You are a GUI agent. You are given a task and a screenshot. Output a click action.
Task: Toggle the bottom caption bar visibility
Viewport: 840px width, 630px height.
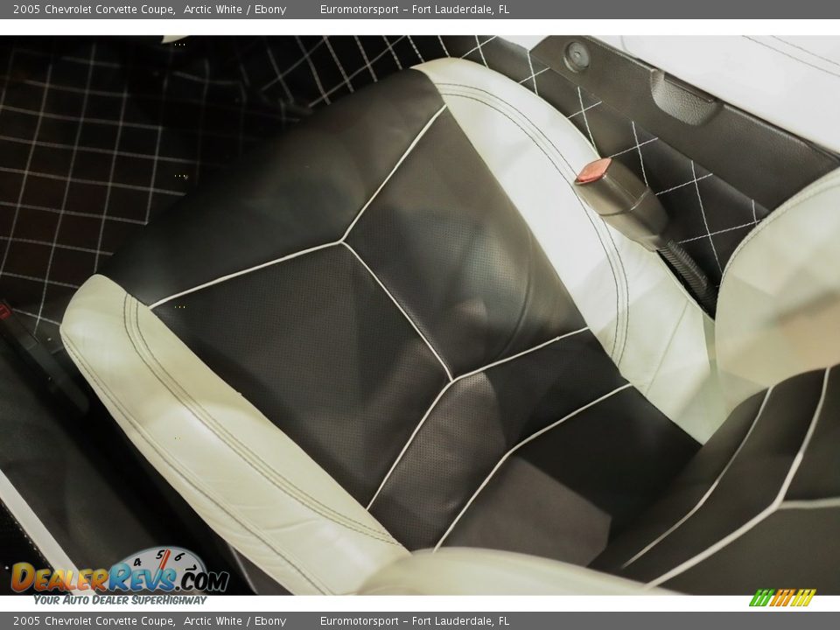click(420, 619)
